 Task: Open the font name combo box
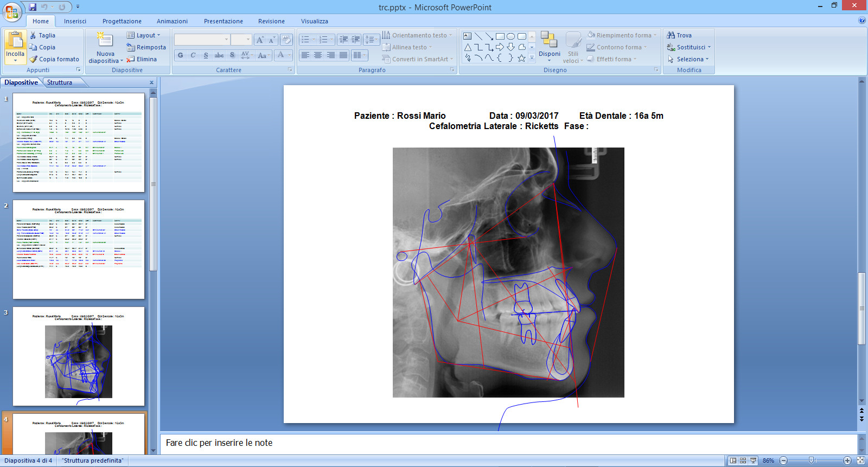pyautogui.click(x=202, y=40)
